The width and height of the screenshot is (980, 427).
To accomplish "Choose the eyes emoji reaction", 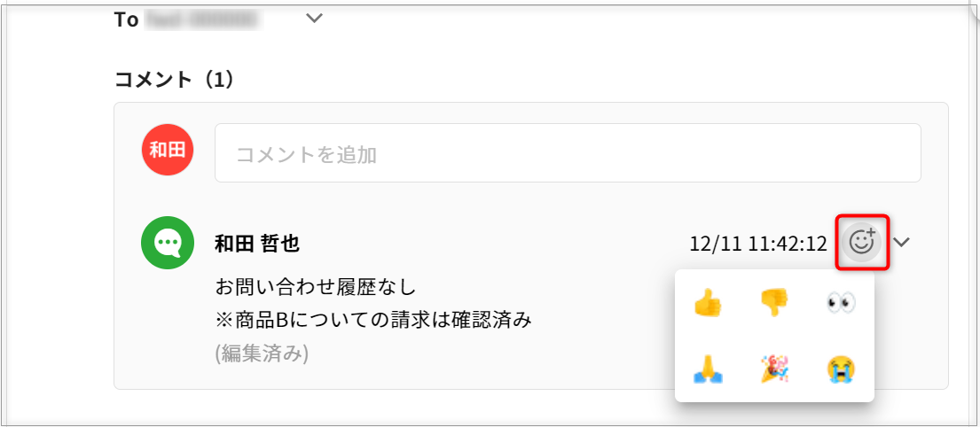I will pos(840,305).
